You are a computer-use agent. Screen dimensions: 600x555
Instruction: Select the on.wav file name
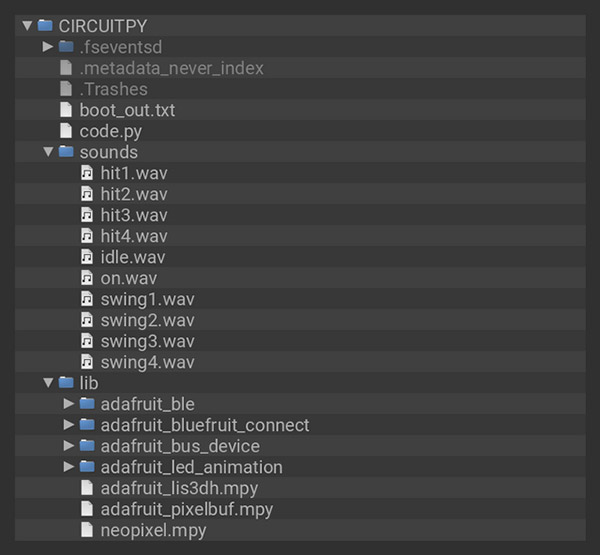click(x=129, y=278)
